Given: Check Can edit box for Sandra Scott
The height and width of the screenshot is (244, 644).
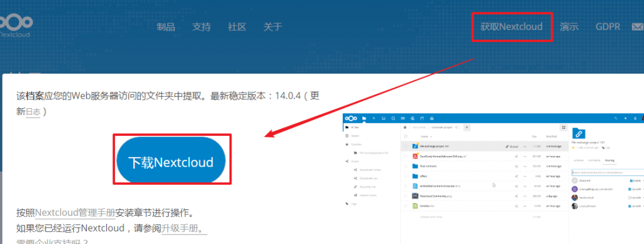Looking at the screenshot, I should tap(630, 197).
